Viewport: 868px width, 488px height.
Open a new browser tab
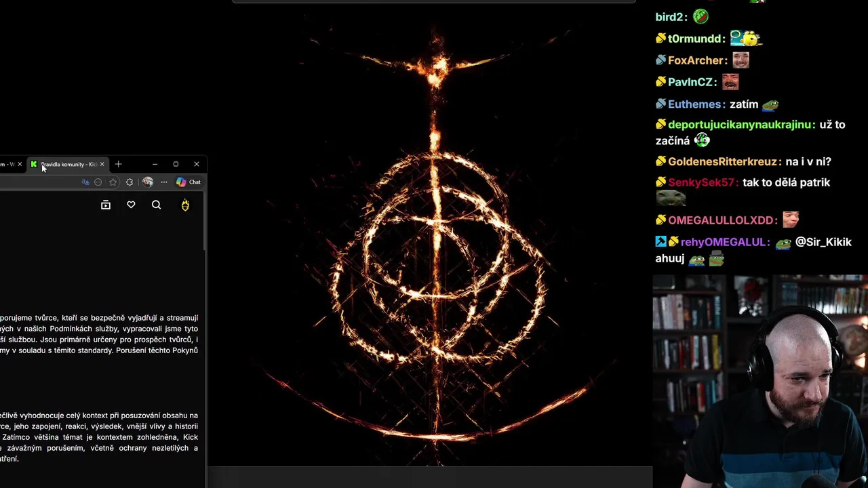click(x=118, y=164)
